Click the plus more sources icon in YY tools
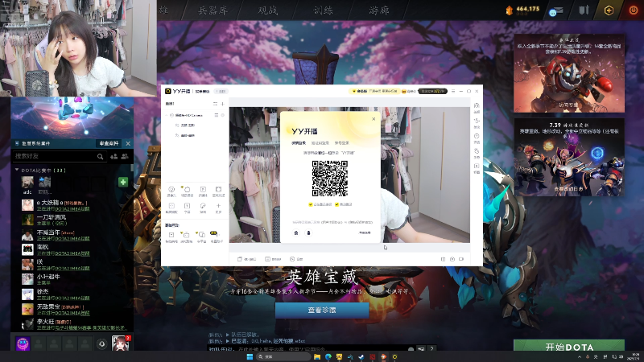 (218, 208)
